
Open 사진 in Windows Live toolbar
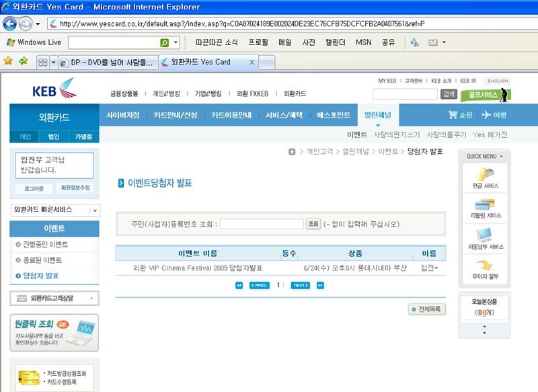click(x=309, y=42)
